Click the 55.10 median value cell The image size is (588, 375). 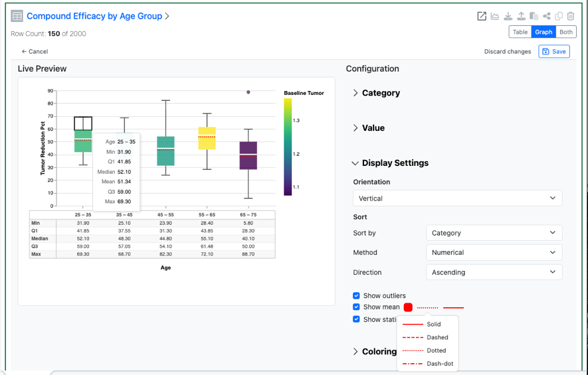pos(207,238)
